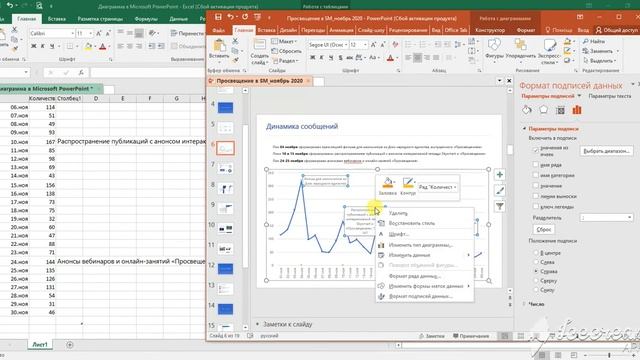The height and width of the screenshot is (360, 640).
Task: Click the Сброс button in format pane
Action: click(x=544, y=229)
